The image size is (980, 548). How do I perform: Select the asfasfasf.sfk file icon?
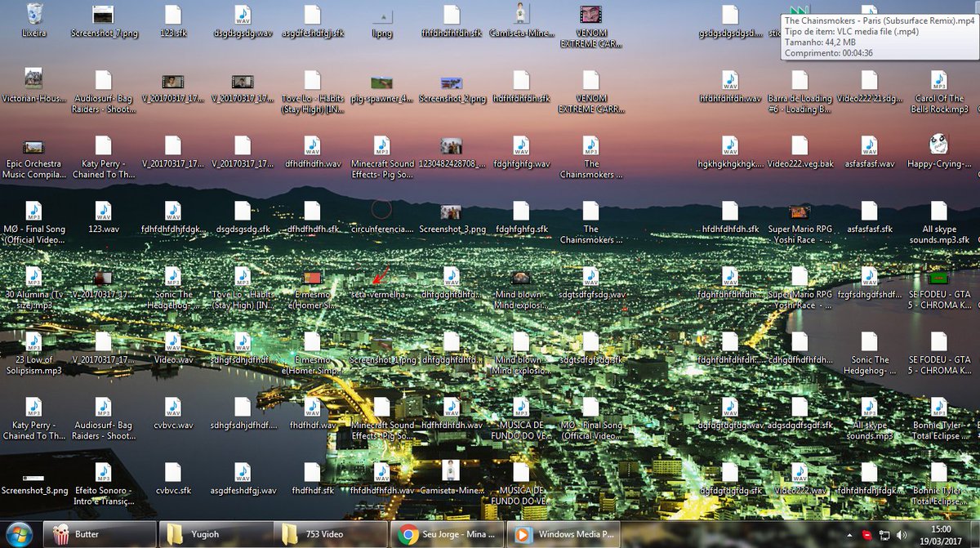pos(869,216)
